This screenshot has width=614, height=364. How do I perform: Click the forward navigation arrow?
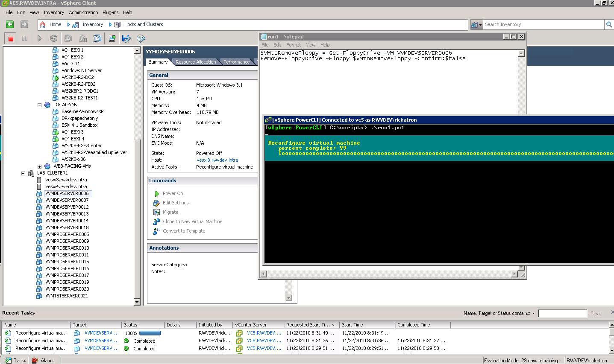pyautogui.click(x=24, y=25)
